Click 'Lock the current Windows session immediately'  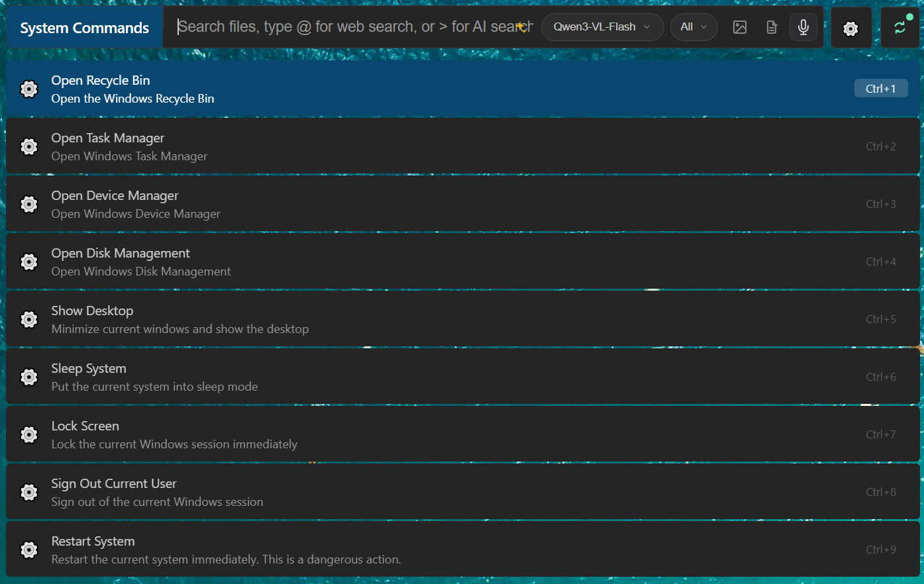click(x=174, y=444)
